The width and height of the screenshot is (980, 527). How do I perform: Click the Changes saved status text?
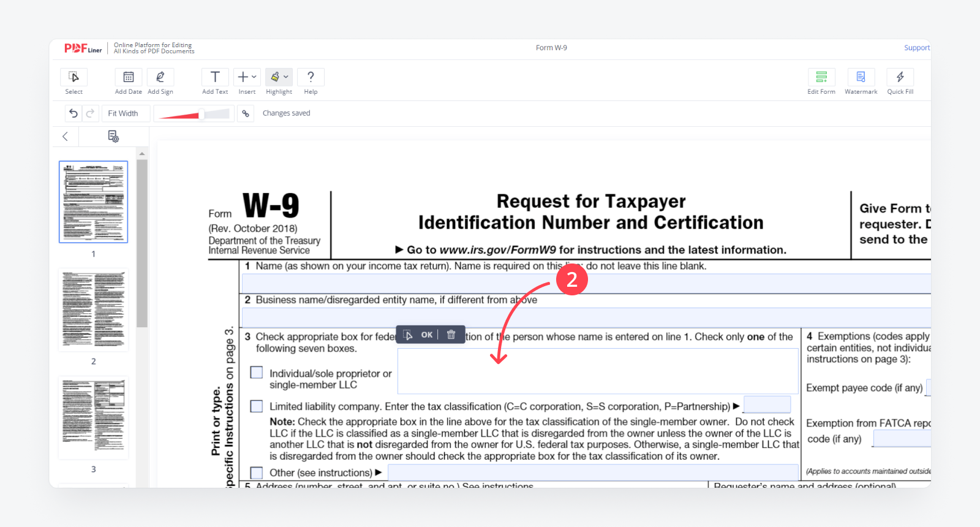pyautogui.click(x=287, y=113)
